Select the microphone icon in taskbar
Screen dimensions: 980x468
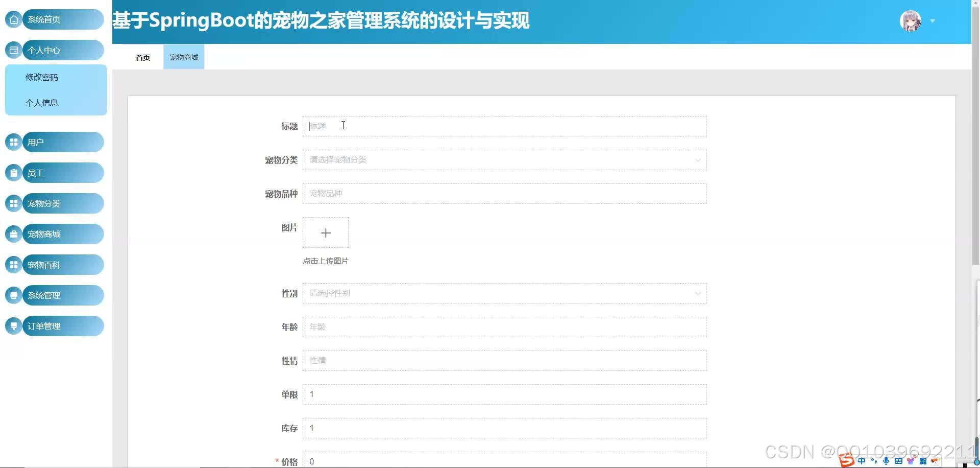pyautogui.click(x=886, y=460)
